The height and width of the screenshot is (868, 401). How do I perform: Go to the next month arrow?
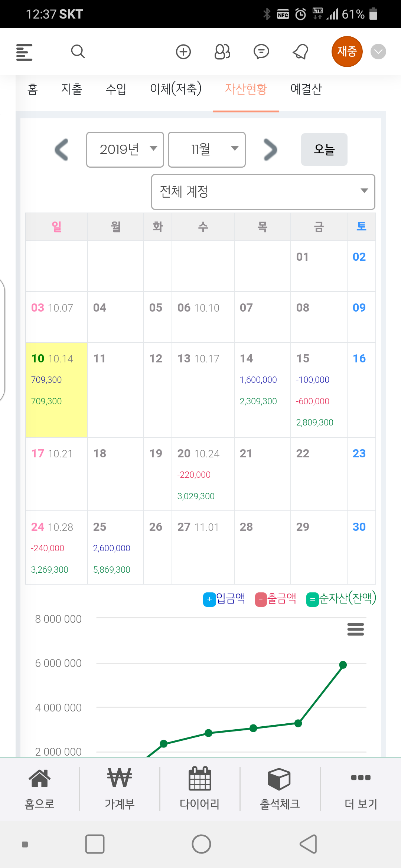click(270, 149)
